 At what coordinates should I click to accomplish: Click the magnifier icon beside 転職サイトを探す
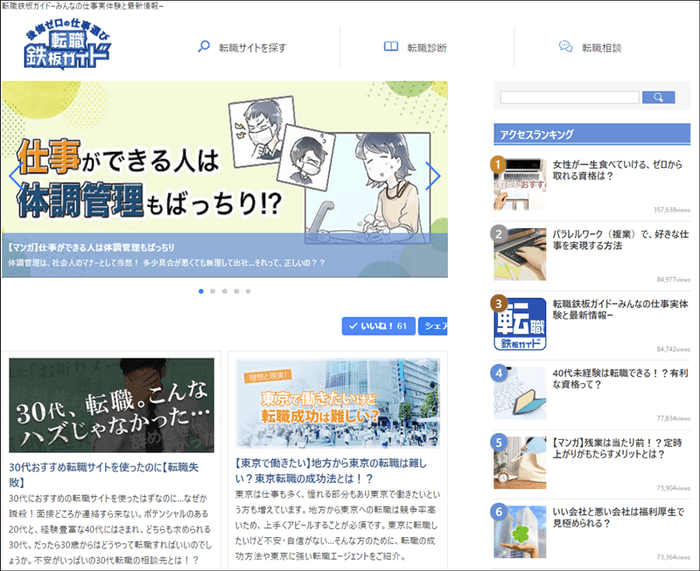(204, 46)
